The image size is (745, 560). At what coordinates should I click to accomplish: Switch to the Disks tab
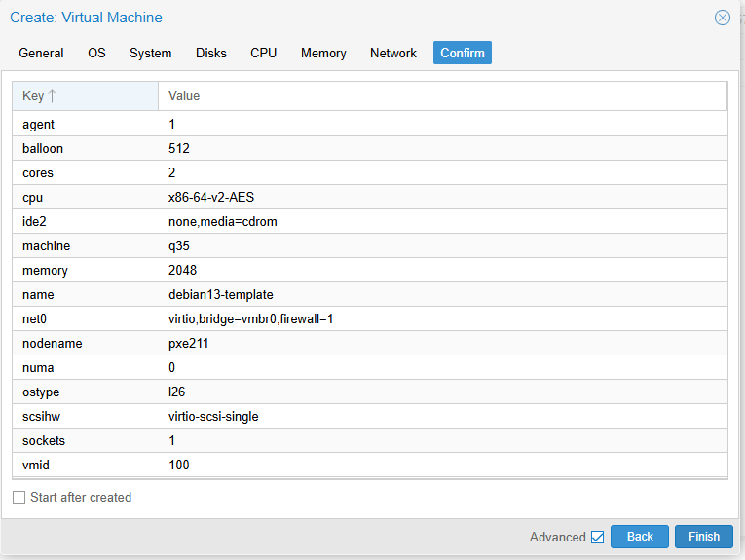211,53
